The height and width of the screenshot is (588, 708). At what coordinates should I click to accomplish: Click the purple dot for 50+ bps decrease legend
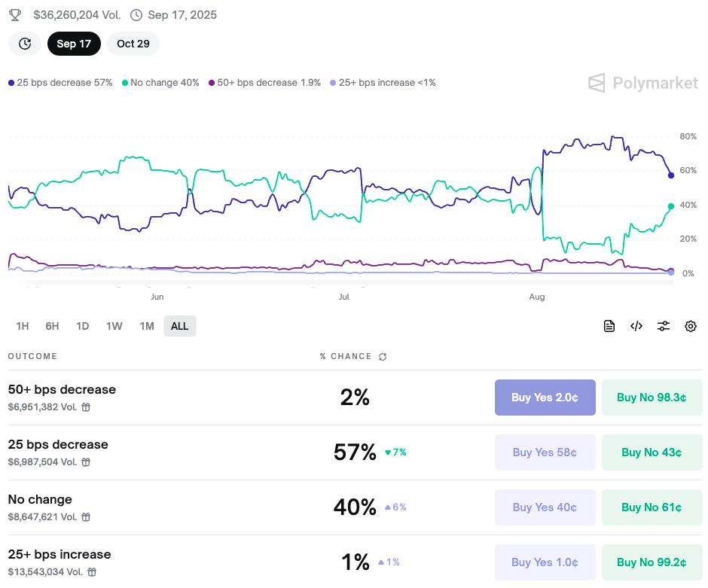212,83
